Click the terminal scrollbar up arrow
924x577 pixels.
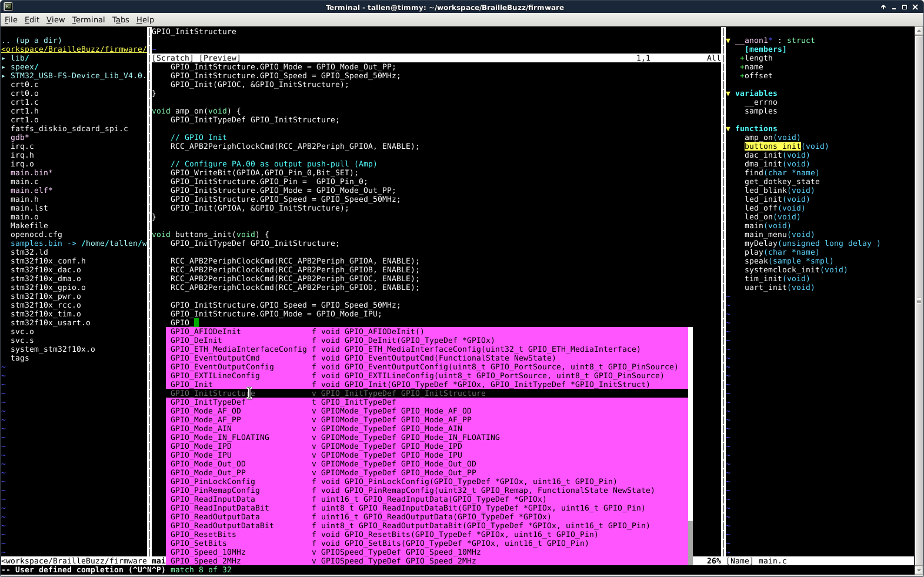point(919,31)
